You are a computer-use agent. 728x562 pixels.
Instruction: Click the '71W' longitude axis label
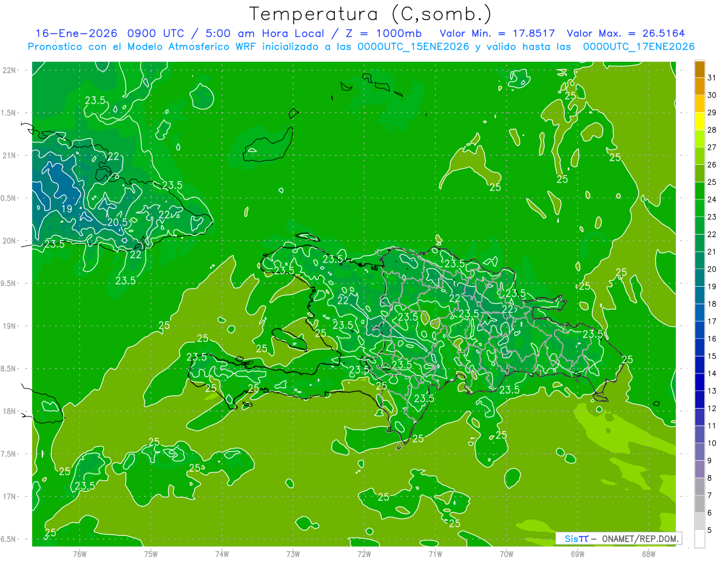(435, 554)
